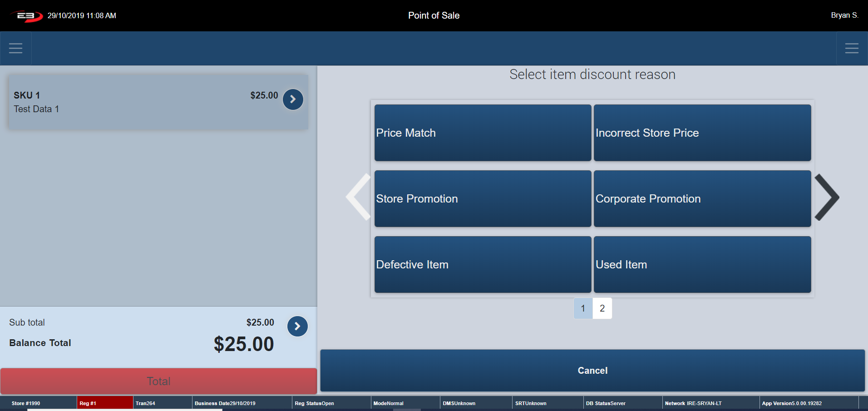Choose Incorrect Store Price reason
868x411 pixels.
702,133
